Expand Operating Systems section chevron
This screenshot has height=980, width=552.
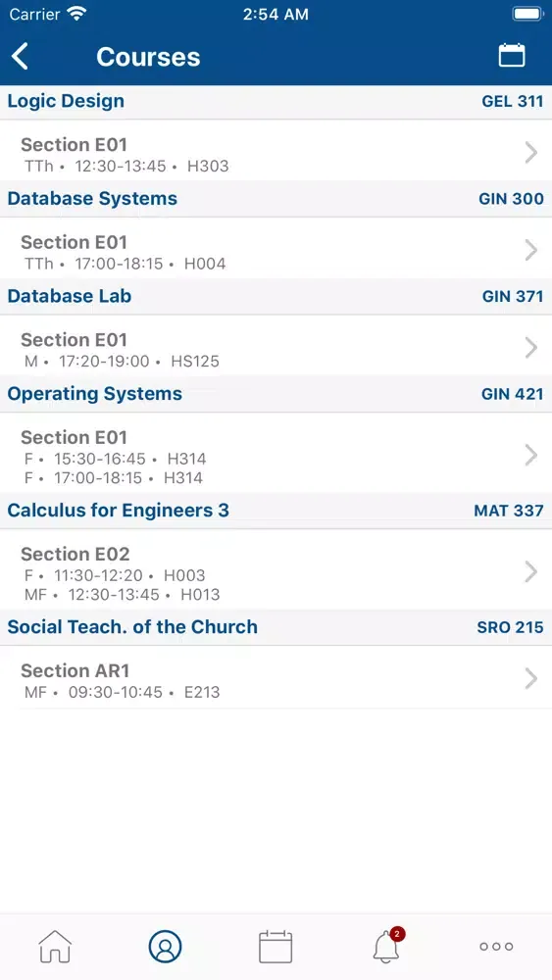click(x=530, y=455)
